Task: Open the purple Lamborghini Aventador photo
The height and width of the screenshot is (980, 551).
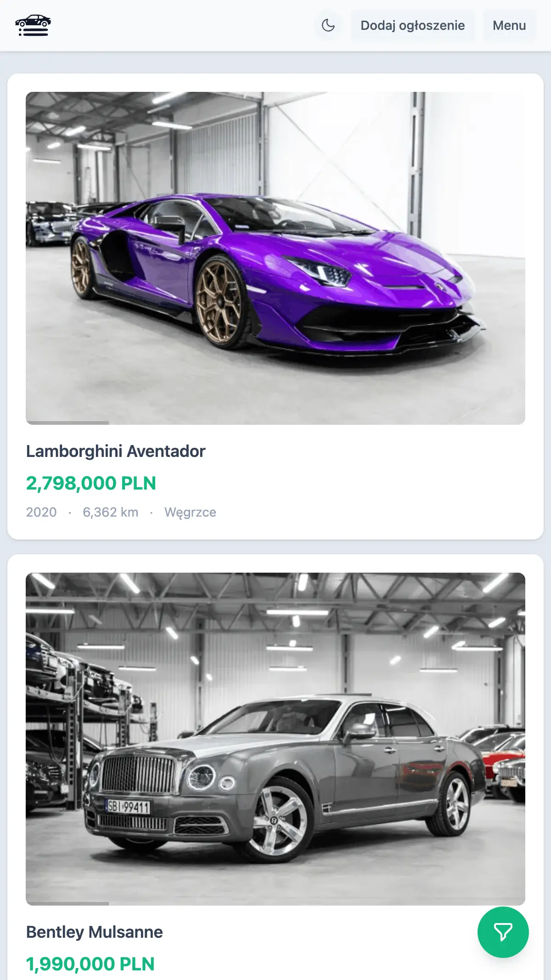Action: pyautogui.click(x=275, y=258)
